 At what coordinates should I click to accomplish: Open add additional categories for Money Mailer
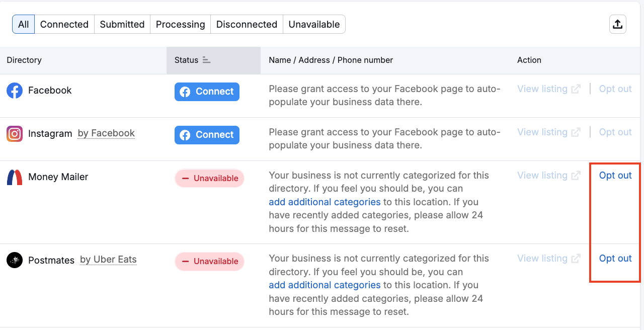(x=325, y=202)
